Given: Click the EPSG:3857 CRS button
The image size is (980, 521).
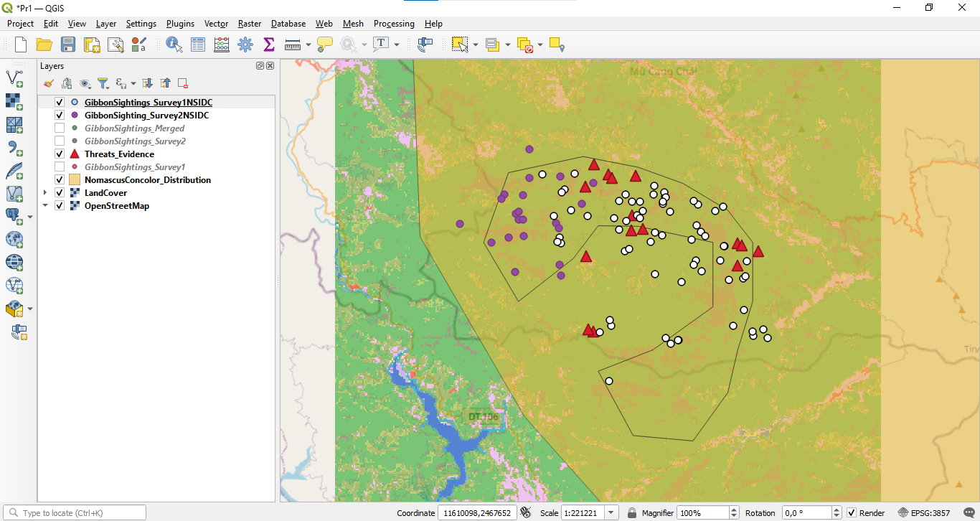Looking at the screenshot, I should click(x=924, y=513).
